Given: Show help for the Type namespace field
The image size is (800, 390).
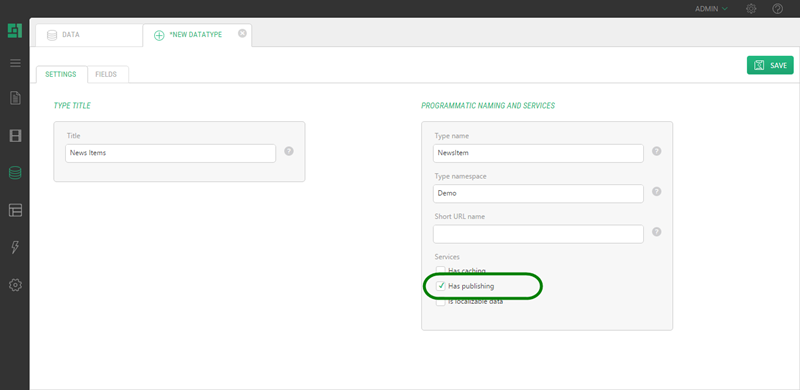Looking at the screenshot, I should (x=657, y=191).
